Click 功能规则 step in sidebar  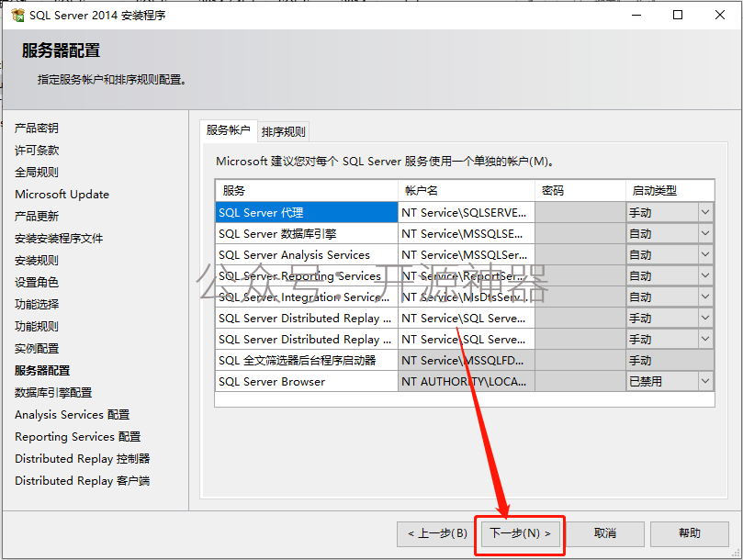[x=37, y=327]
